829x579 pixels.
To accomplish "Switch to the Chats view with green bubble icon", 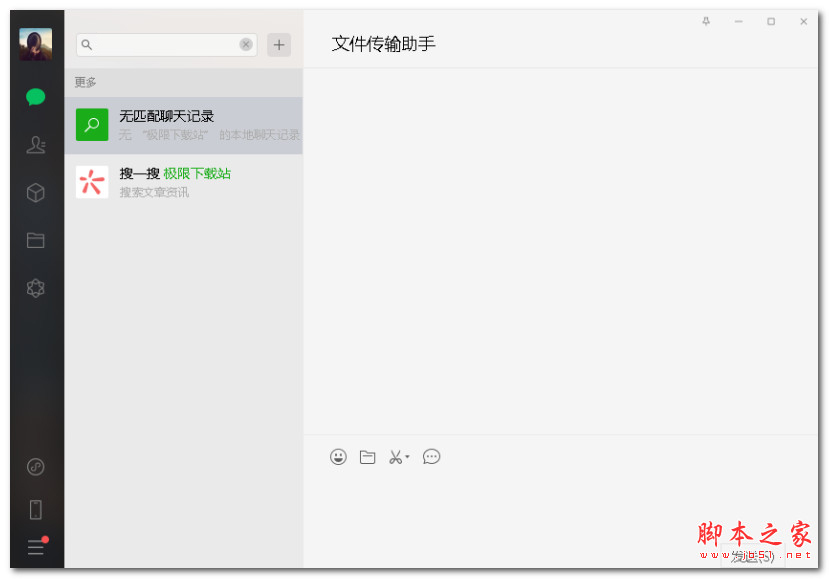I will [35, 97].
